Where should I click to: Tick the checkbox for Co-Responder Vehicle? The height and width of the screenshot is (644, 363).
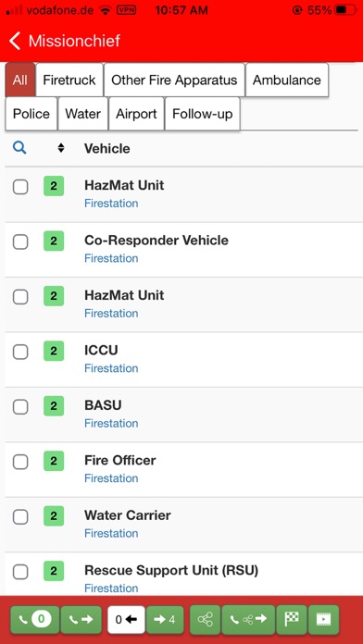[20, 241]
